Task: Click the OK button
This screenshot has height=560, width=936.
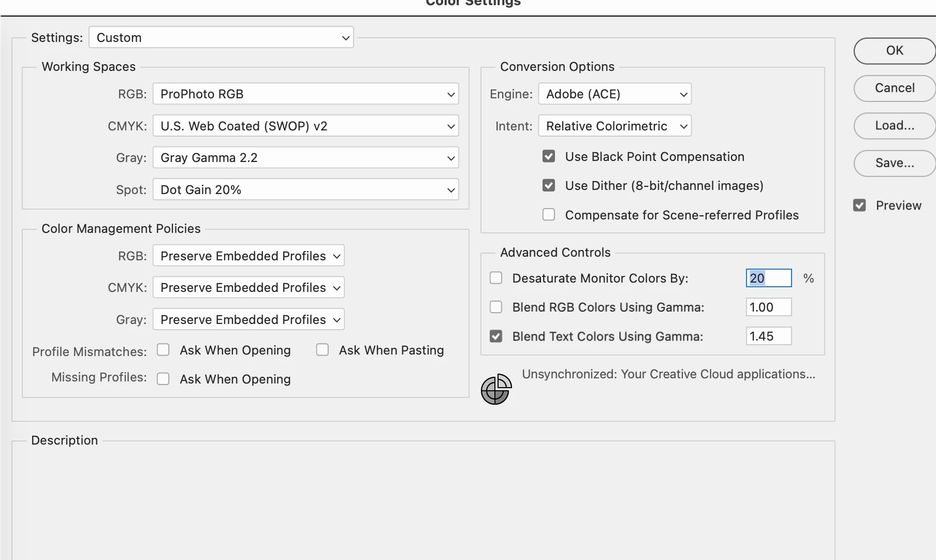Action: [895, 51]
